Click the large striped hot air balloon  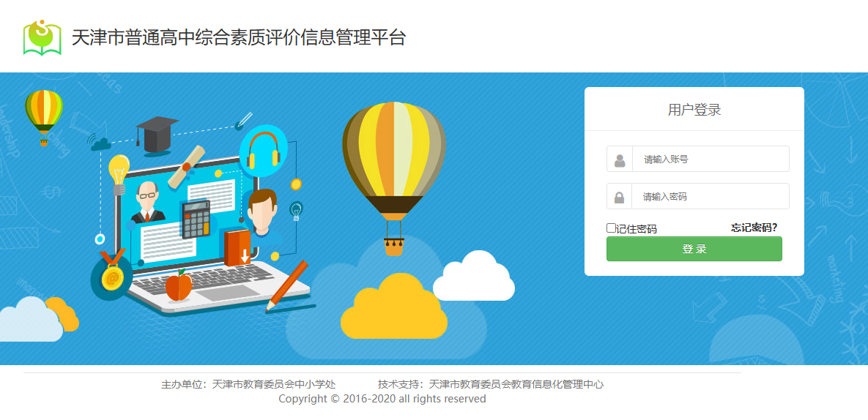point(393,178)
